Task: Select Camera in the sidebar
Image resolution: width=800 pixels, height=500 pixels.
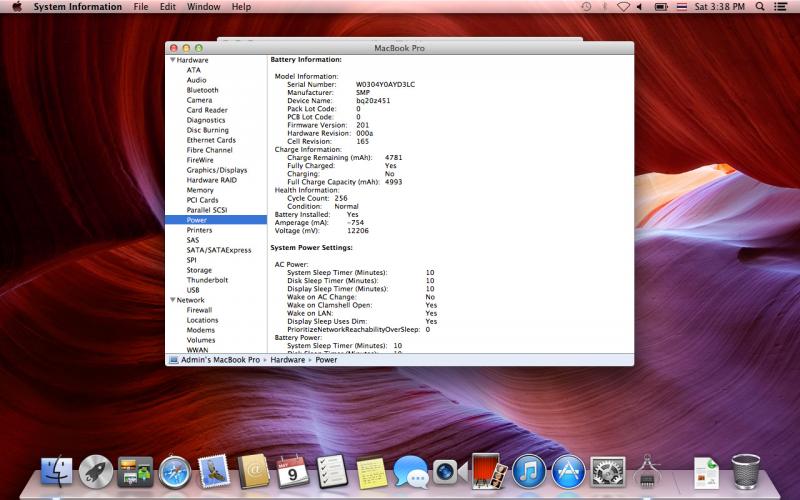Action: click(199, 100)
